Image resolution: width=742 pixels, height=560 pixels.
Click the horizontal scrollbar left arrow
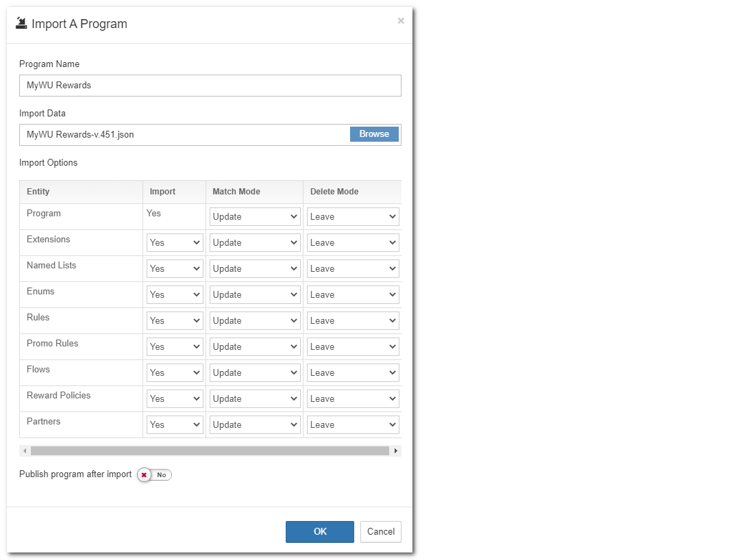pos(25,451)
